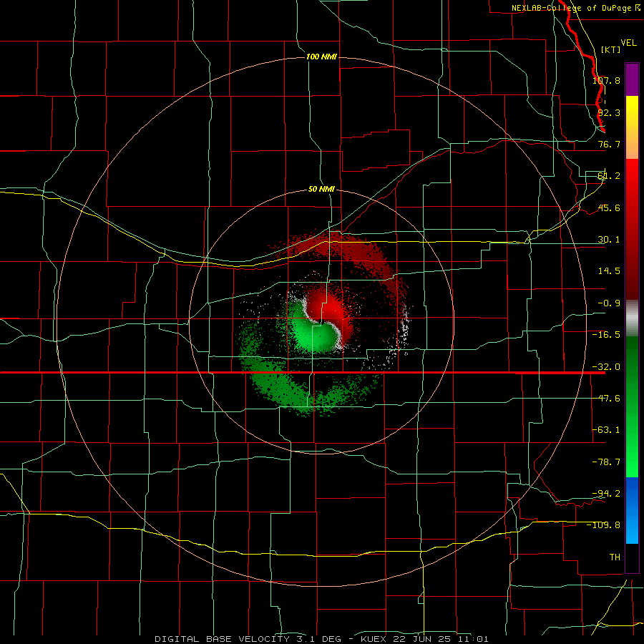This screenshot has width=644, height=644.
Task: Select the 30.1 value on the scale
Action: (x=609, y=240)
